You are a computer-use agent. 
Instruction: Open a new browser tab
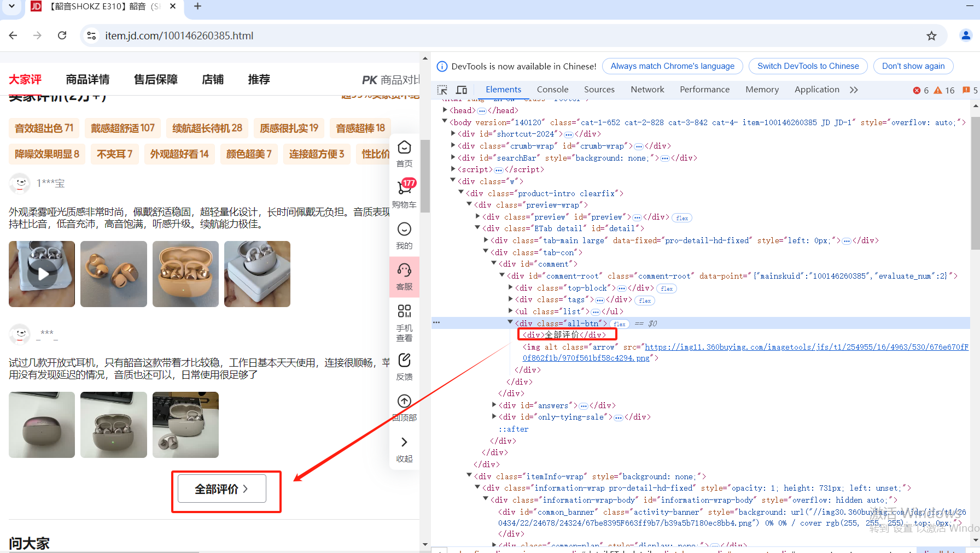tap(198, 7)
